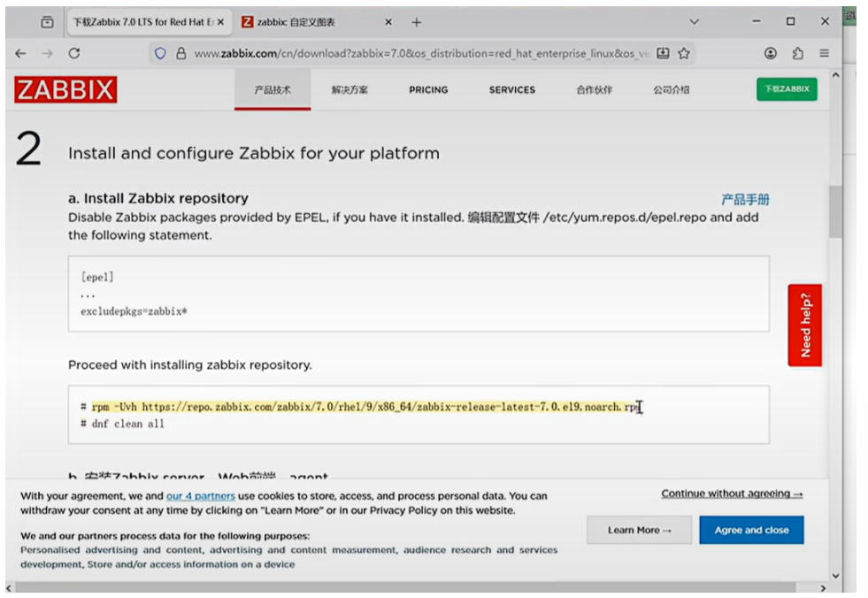Click the recent browsing icon left of tabs
Screen dimensions: 868x598
click(x=48, y=22)
